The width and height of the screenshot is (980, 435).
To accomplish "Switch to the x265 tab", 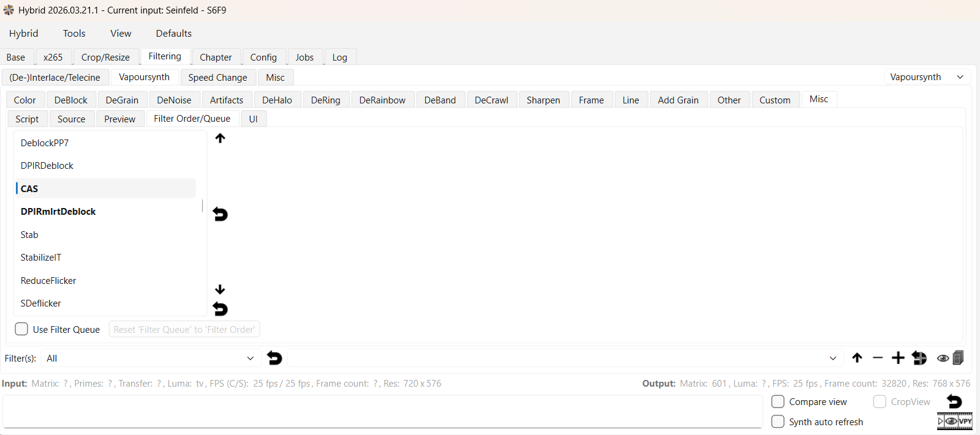I will click(53, 57).
